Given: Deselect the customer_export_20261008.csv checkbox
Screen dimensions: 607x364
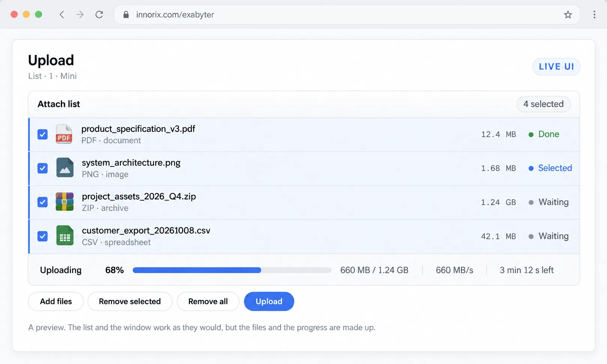Looking at the screenshot, I should 42,236.
